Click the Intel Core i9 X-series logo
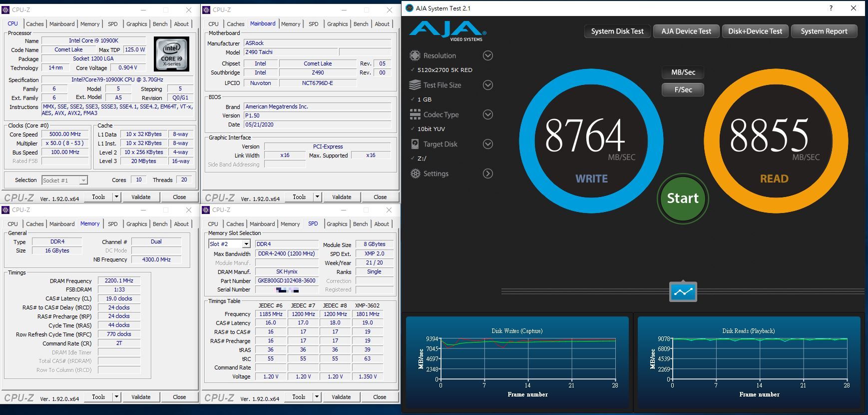This screenshot has width=868, height=415. pos(171,53)
